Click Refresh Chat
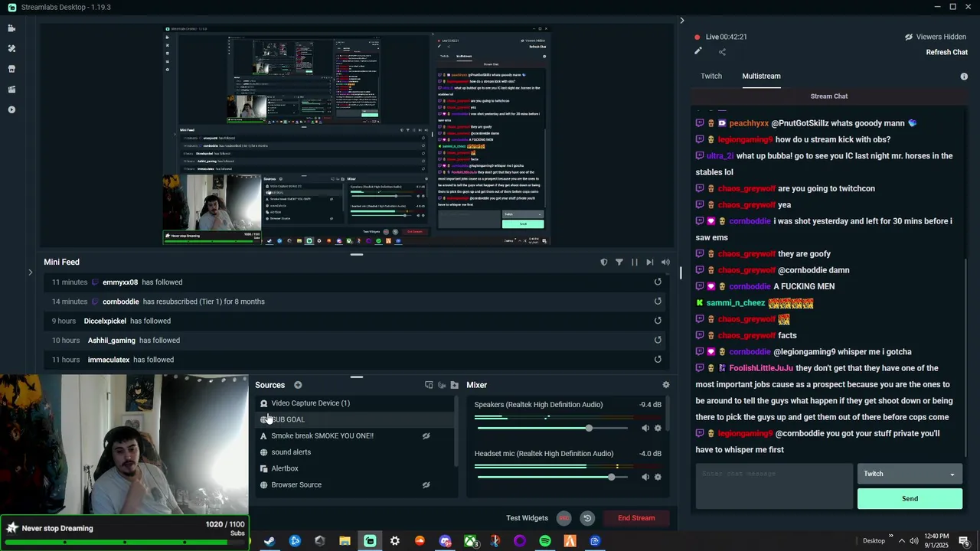Image resolution: width=980 pixels, height=551 pixels. tap(947, 52)
